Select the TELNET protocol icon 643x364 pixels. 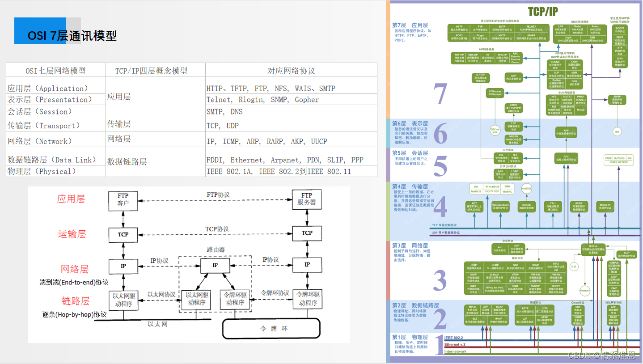click(531, 28)
